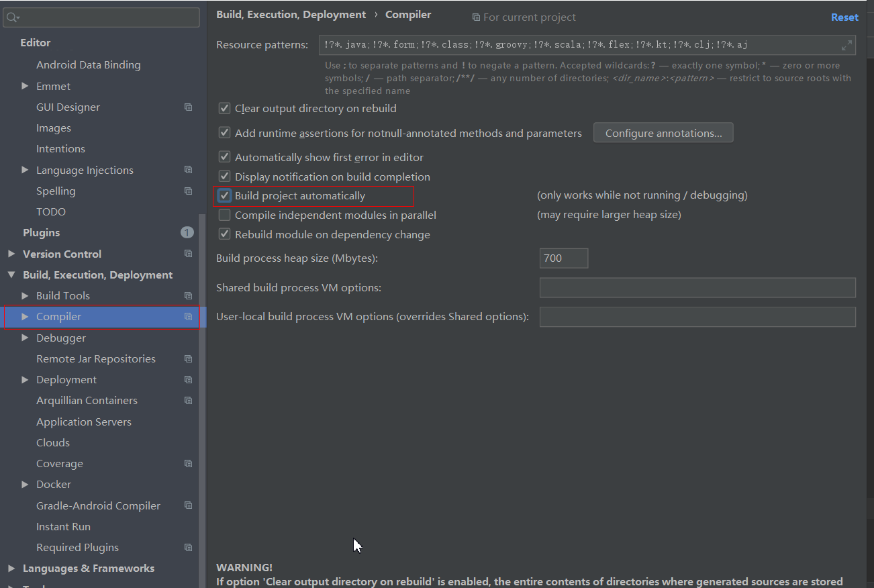Image resolution: width=874 pixels, height=588 pixels.
Task: Select Android Data Binding settings
Action: click(89, 64)
